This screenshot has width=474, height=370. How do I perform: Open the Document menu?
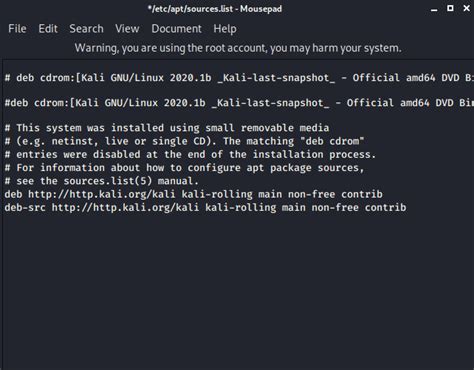coord(176,29)
